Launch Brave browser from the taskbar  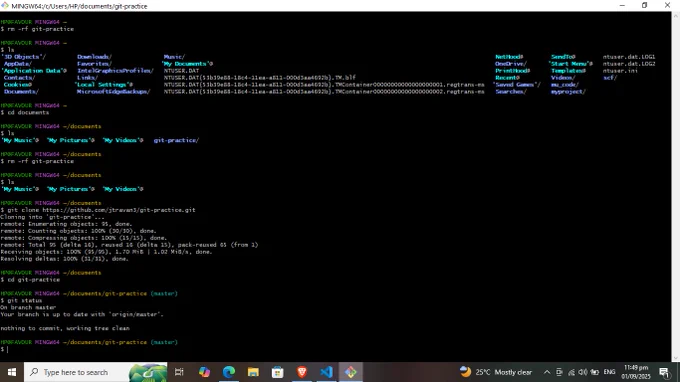pyautogui.click(x=302, y=372)
